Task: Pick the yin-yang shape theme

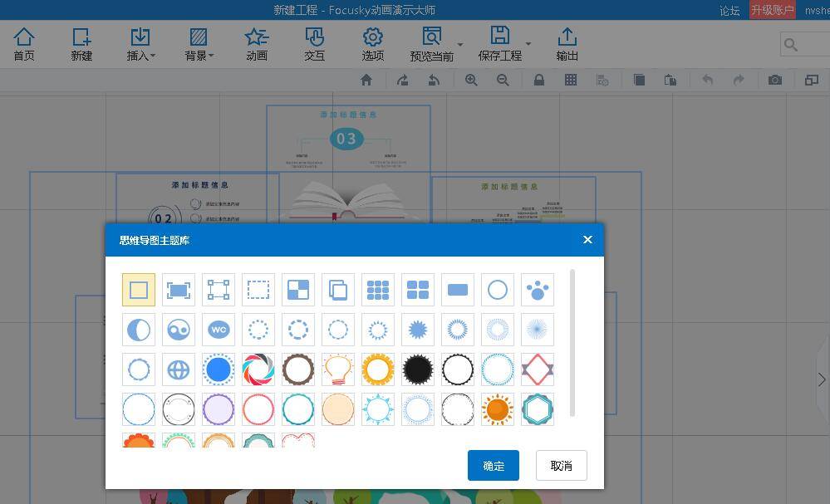Action: pyautogui.click(x=179, y=330)
